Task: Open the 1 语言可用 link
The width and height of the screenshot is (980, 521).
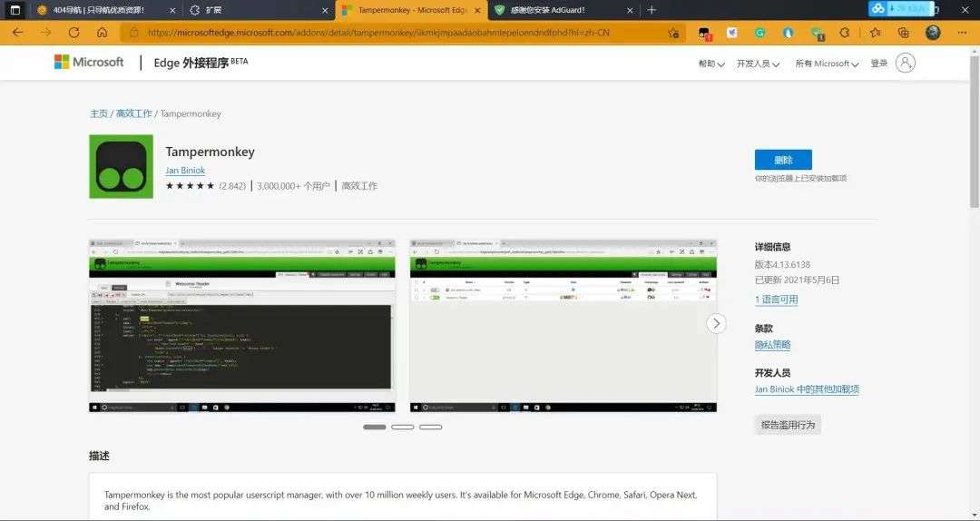Action: [776, 300]
